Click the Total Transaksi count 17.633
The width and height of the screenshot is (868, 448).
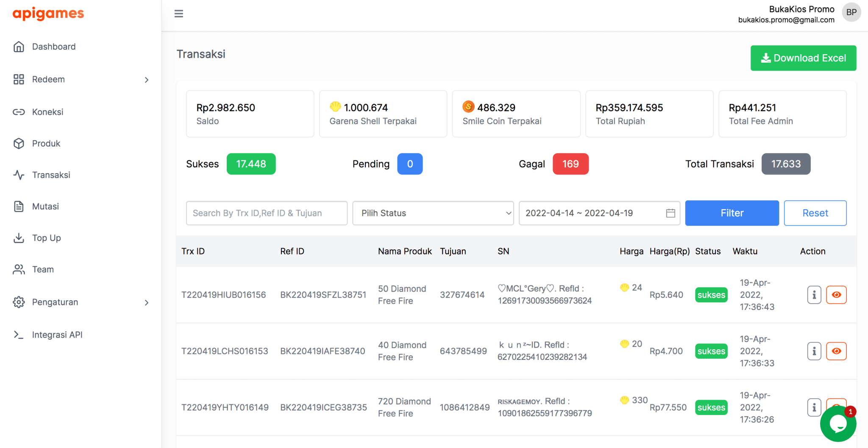(x=786, y=164)
